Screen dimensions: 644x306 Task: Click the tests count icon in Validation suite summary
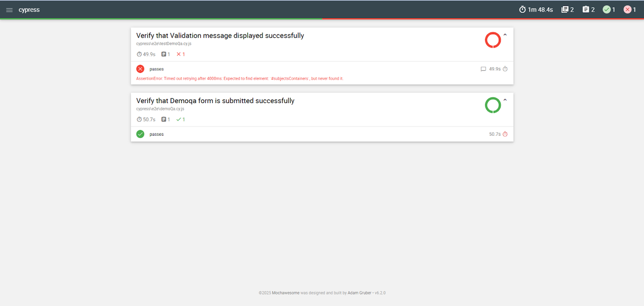[x=163, y=54]
